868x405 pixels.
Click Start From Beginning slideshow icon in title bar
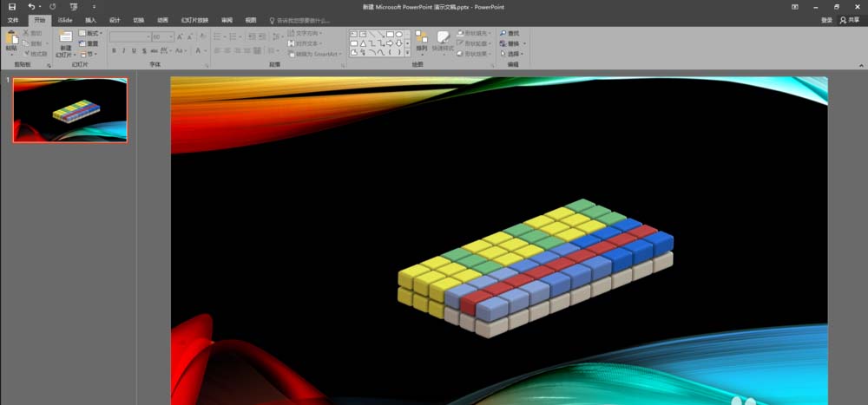[x=74, y=7]
